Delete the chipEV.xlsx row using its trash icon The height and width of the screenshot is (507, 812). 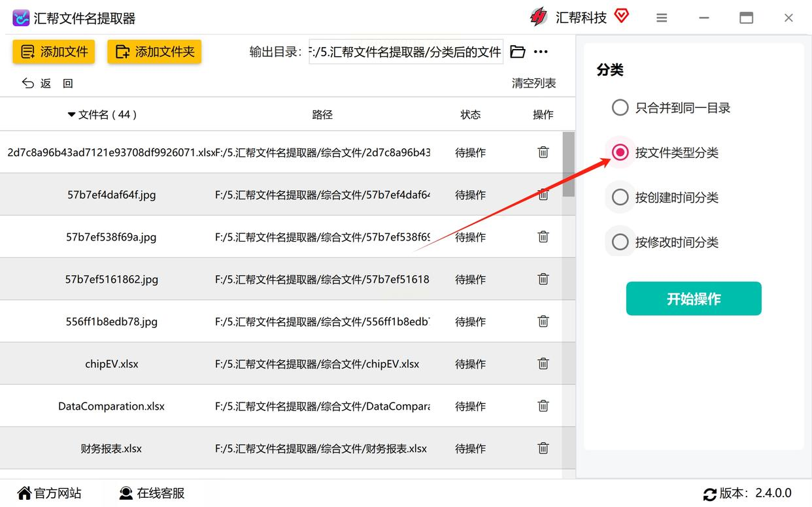(x=543, y=363)
